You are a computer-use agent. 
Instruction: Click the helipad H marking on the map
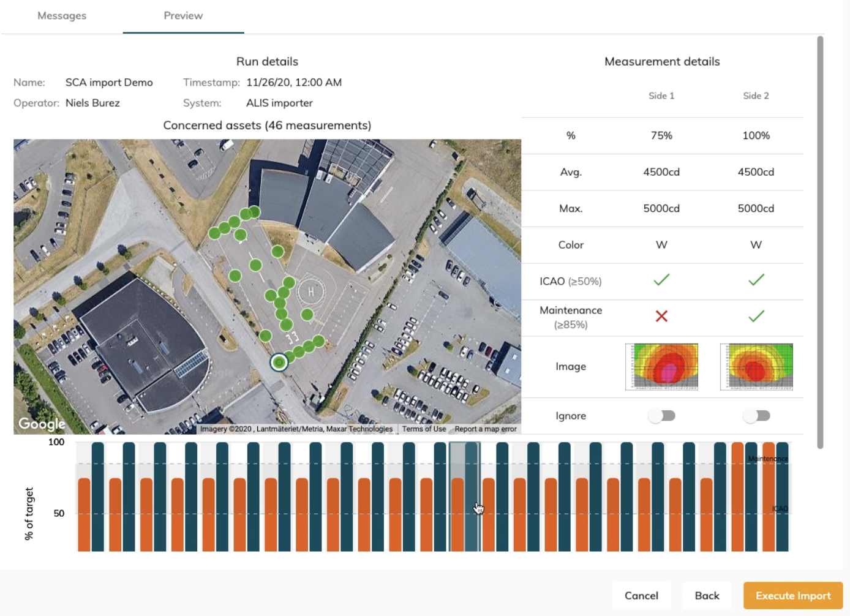310,292
